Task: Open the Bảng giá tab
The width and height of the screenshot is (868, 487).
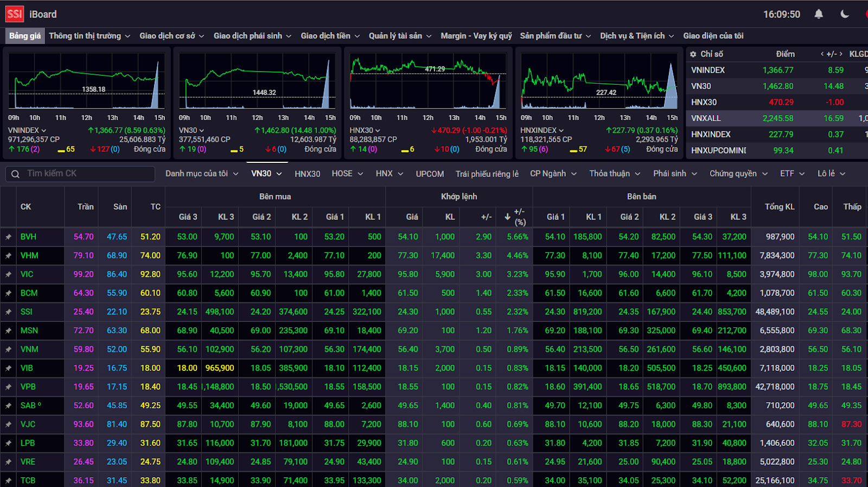Action: coord(25,36)
